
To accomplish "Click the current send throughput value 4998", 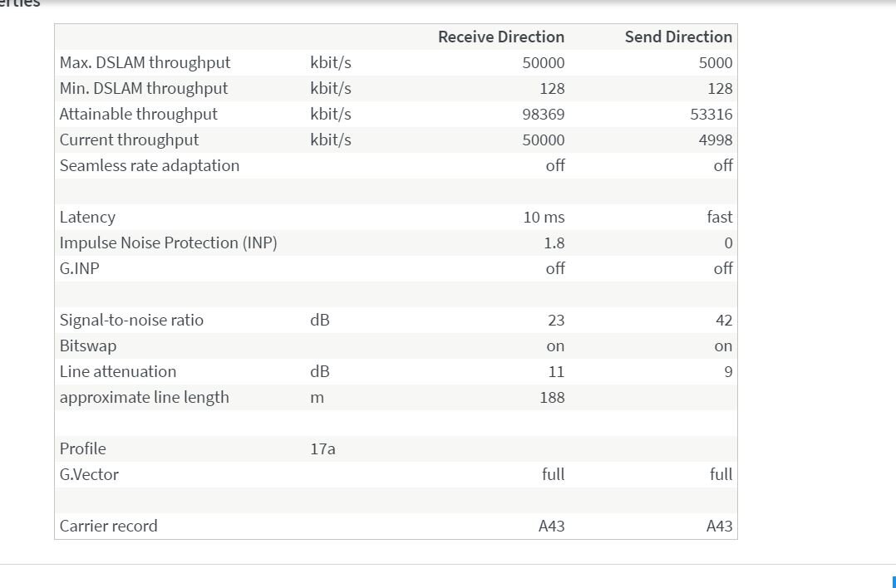I will (x=715, y=140).
